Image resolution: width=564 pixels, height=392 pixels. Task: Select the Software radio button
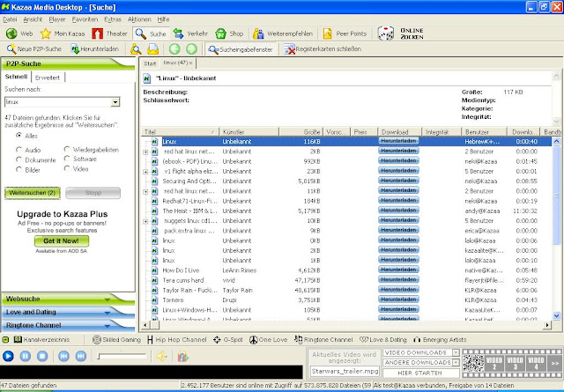[67, 159]
